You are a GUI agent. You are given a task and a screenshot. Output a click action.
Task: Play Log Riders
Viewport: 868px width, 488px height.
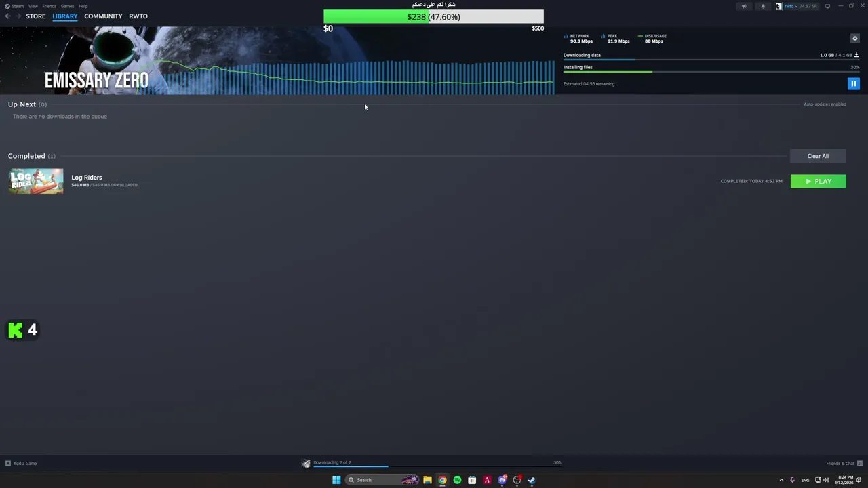pos(818,181)
